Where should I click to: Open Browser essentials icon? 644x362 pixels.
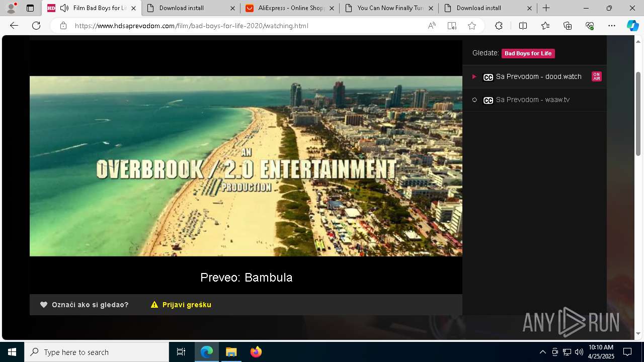coord(590,26)
